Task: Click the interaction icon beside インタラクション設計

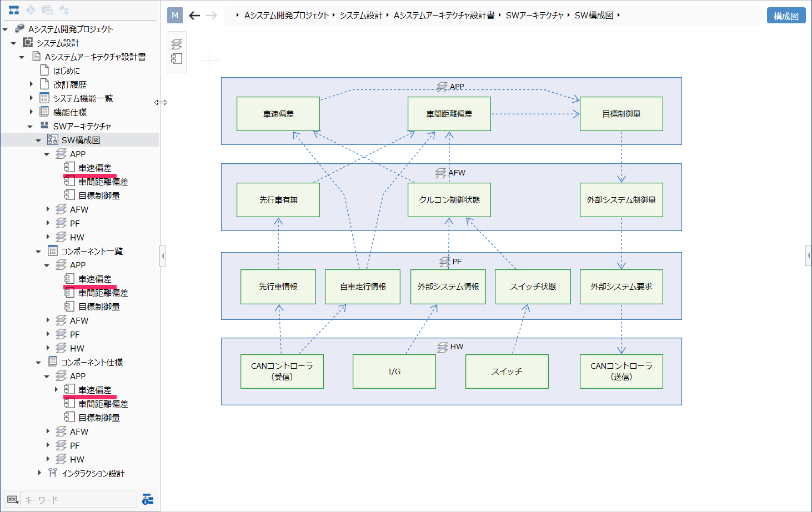Action: [x=53, y=473]
